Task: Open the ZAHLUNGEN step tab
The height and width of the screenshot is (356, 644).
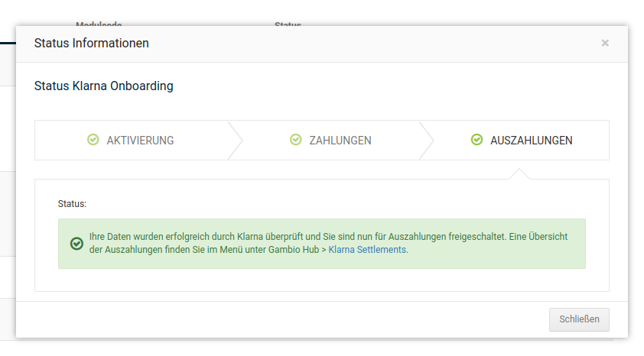Action: pos(340,141)
